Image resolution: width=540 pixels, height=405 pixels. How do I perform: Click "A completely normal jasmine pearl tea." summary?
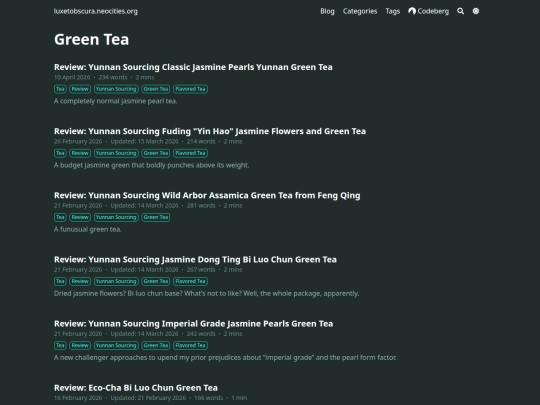click(x=116, y=101)
